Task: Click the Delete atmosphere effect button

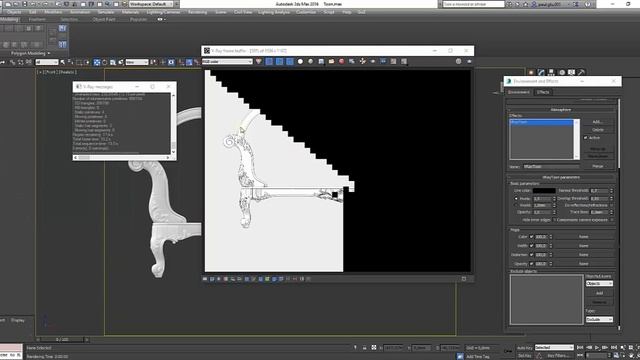Action: click(598, 130)
